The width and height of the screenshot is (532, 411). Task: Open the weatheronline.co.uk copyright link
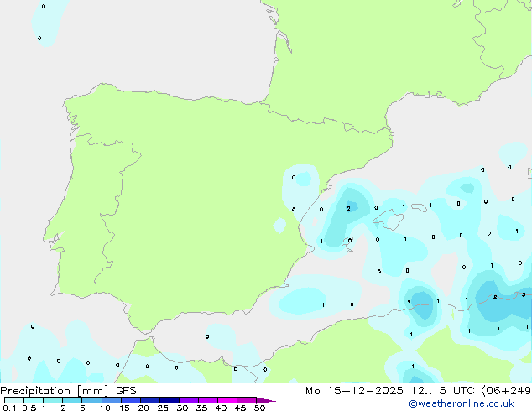click(461, 403)
